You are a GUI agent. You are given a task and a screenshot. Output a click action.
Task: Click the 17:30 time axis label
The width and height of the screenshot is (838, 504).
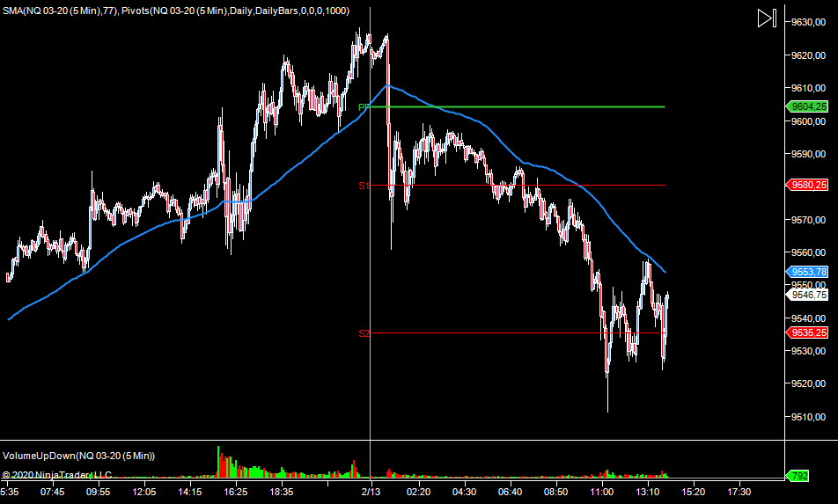click(x=739, y=492)
